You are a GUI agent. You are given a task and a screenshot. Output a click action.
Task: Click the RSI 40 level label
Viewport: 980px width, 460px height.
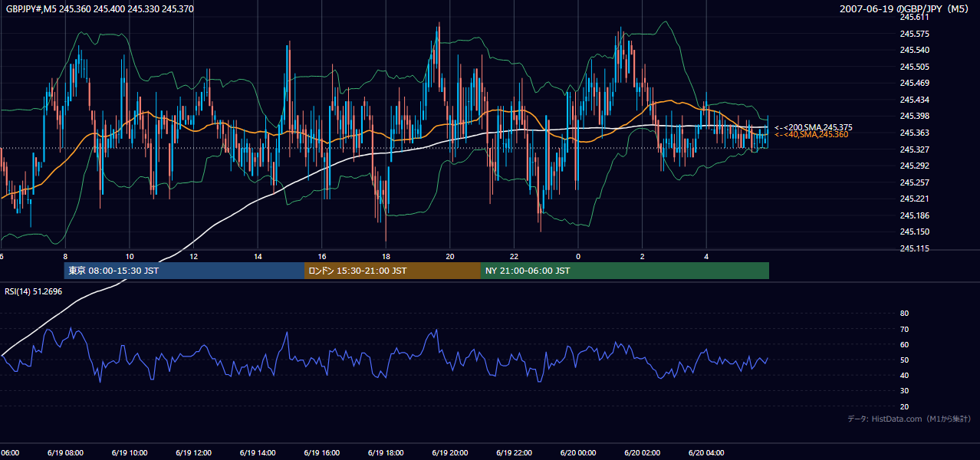click(904, 375)
